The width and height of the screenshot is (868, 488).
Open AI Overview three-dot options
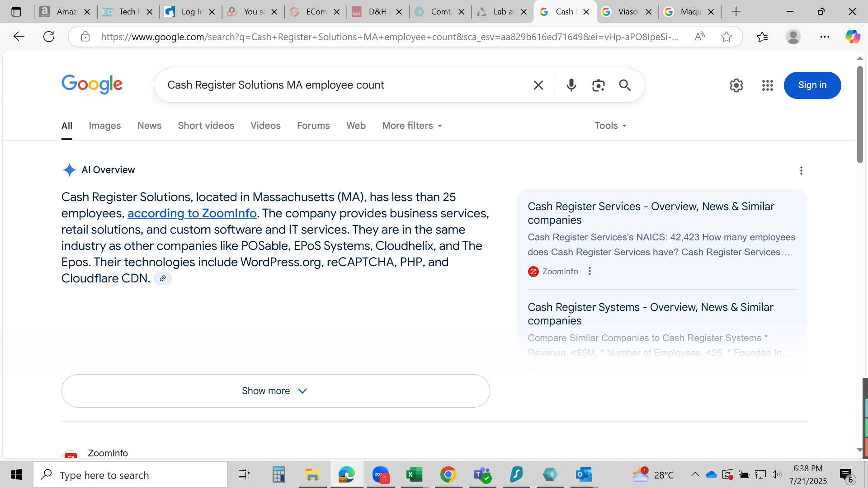pyautogui.click(x=801, y=170)
